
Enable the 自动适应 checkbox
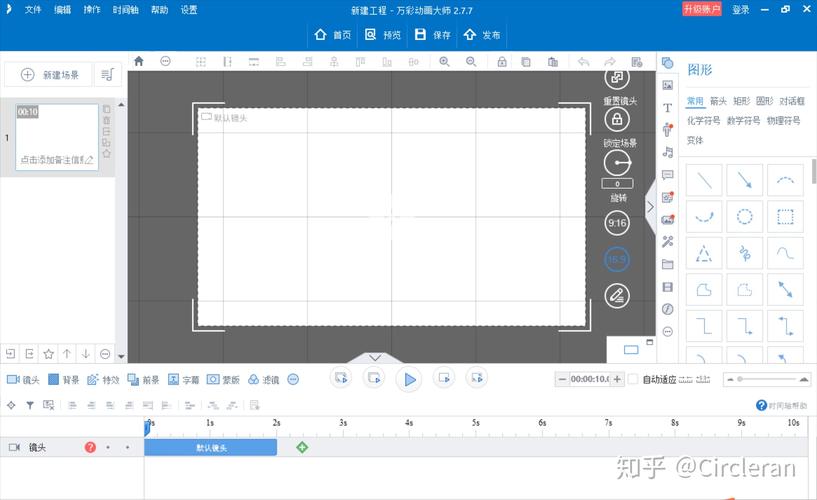633,379
